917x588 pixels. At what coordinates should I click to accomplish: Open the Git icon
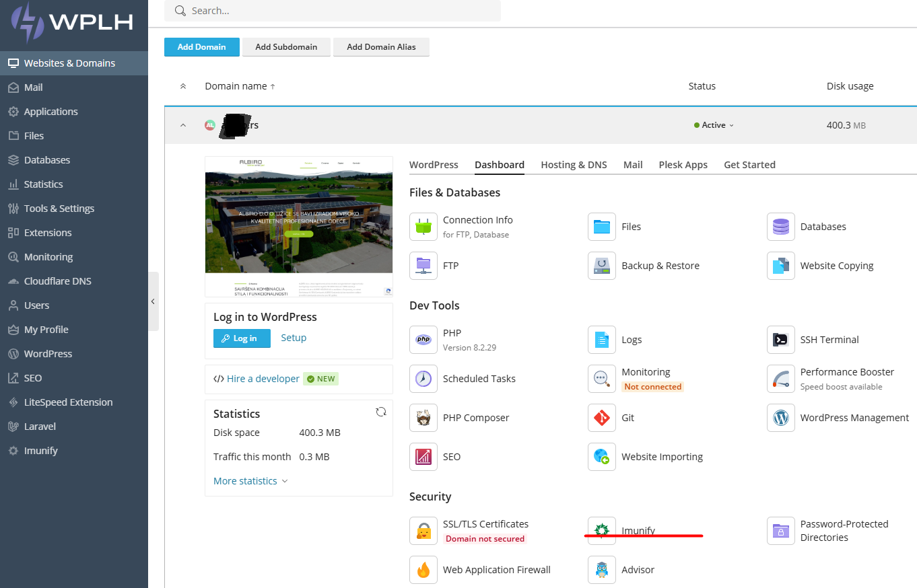(x=602, y=418)
